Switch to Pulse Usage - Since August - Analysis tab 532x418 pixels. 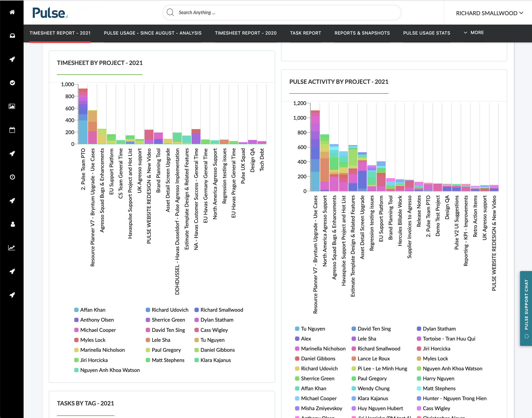[x=153, y=33]
